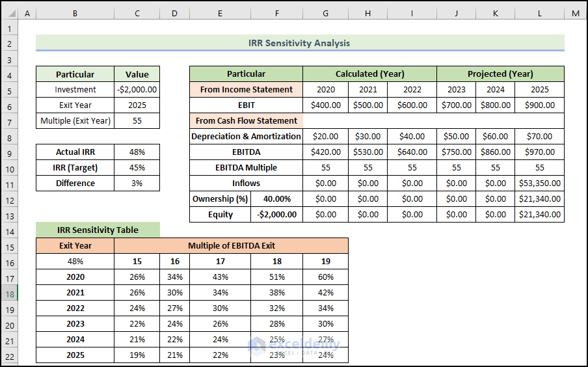This screenshot has height=367, width=588.
Task: Select the 48% cell in row 16
Action: coord(75,262)
